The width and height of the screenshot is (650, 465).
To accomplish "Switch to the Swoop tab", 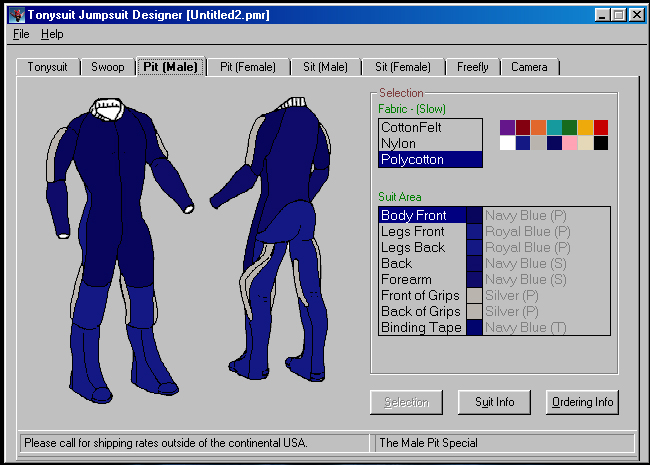I will pyautogui.click(x=108, y=67).
